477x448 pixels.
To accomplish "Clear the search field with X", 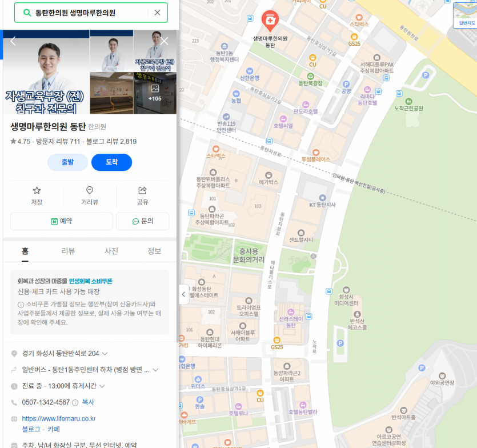I will coord(158,13).
